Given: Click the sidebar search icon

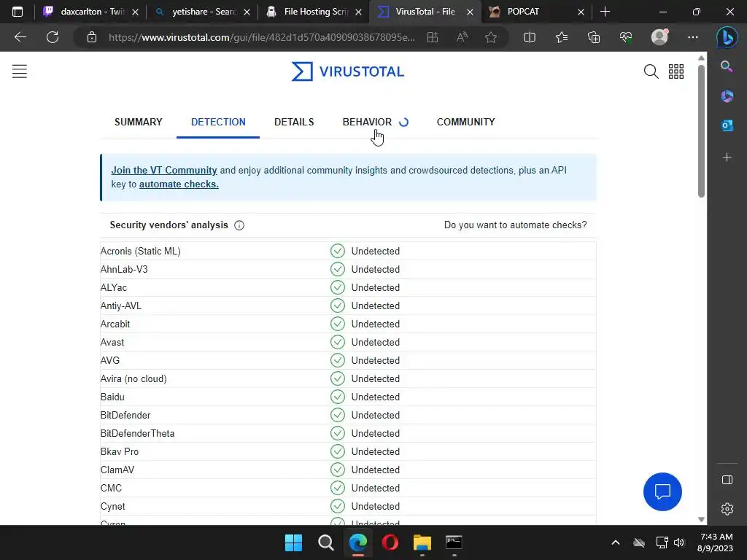Looking at the screenshot, I should [x=727, y=66].
